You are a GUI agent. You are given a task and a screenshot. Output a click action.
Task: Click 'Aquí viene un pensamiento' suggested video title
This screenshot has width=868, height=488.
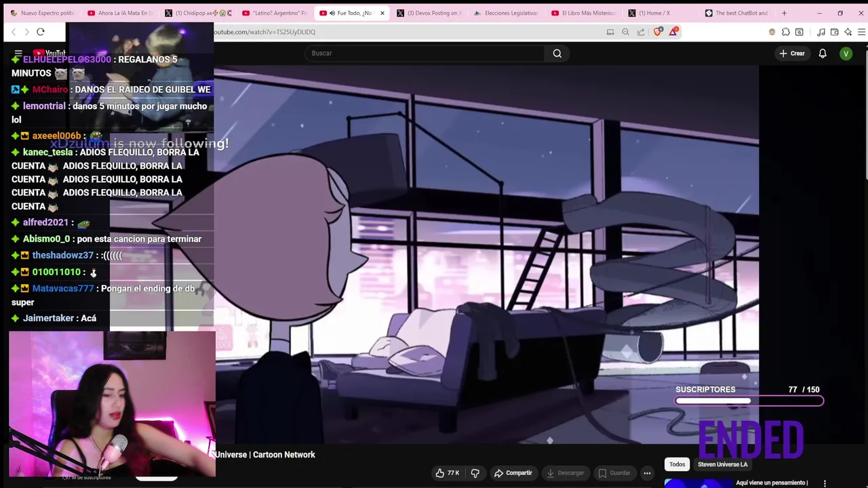coord(772,483)
